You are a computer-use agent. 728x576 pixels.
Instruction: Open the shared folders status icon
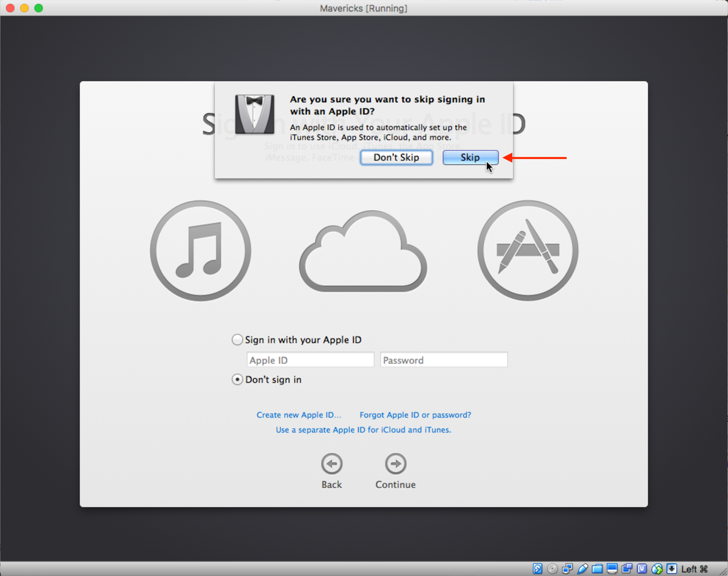(598, 569)
